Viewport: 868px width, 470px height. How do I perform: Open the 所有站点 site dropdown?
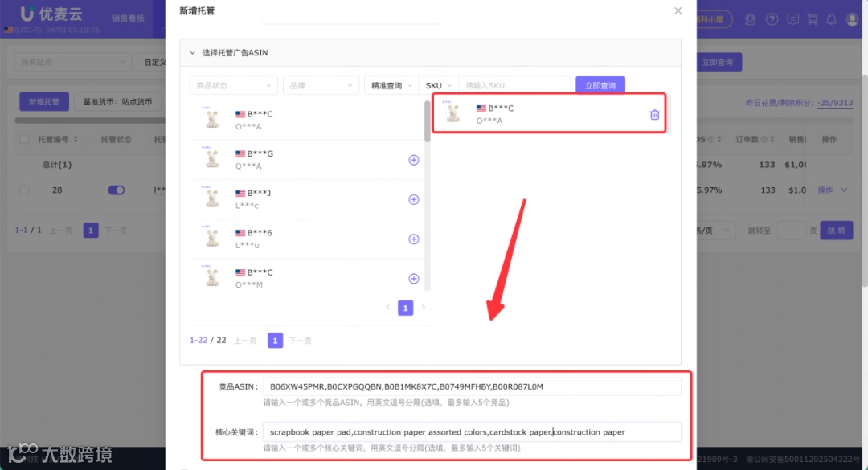pos(71,61)
